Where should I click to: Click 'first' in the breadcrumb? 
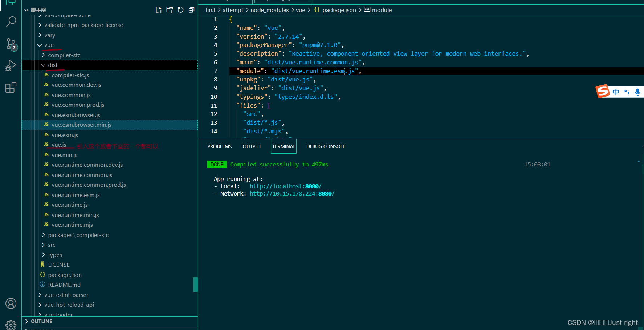click(x=211, y=10)
